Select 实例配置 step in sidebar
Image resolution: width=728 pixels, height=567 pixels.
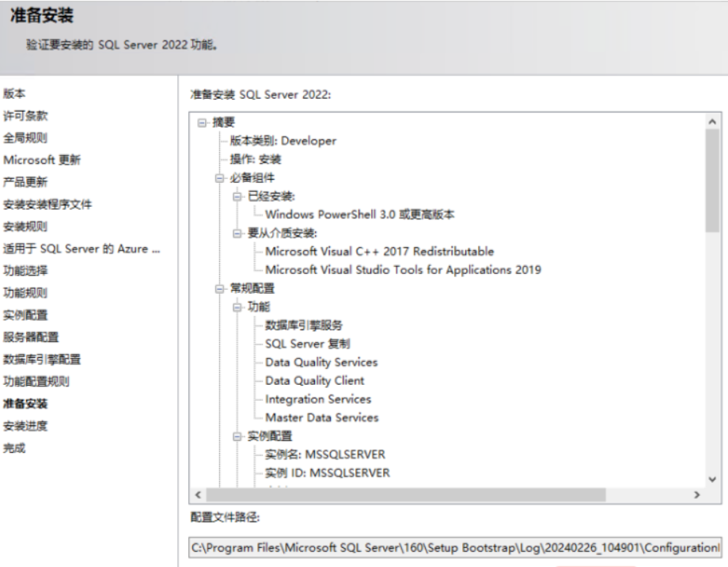tap(25, 315)
